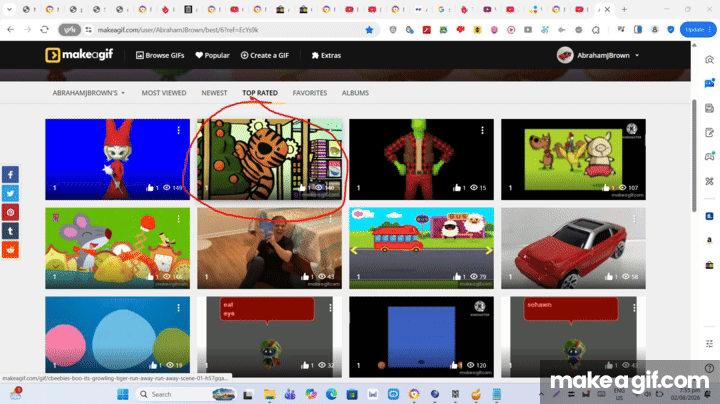Open options menu on red car GIF

[634, 219]
